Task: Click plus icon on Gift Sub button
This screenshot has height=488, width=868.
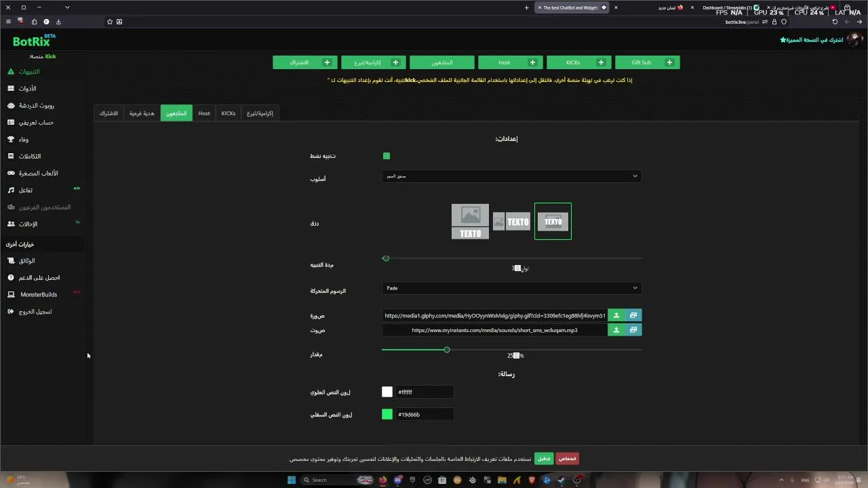Action: pyautogui.click(x=669, y=62)
